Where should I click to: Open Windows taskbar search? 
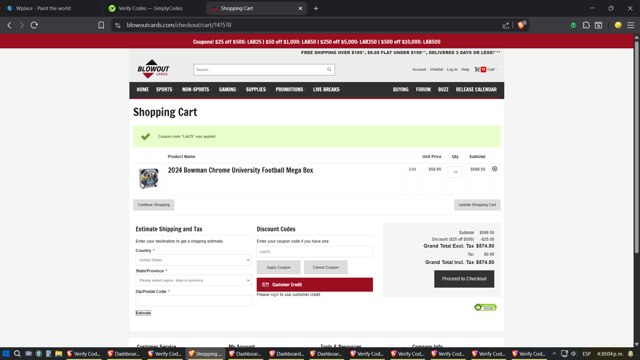click(x=17, y=353)
